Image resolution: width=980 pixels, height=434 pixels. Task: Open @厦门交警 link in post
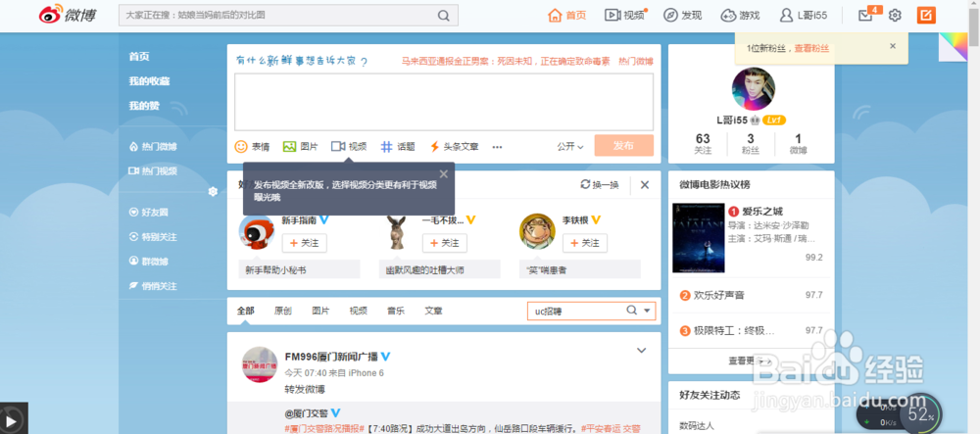coord(308,412)
